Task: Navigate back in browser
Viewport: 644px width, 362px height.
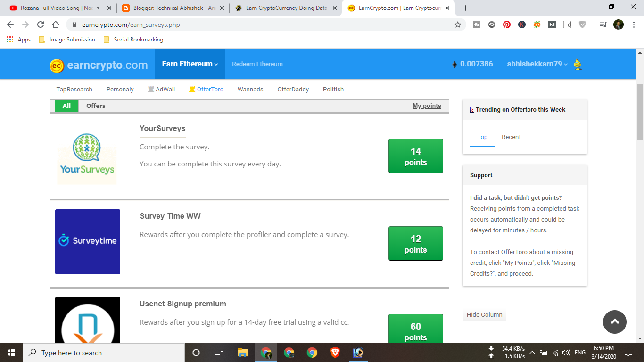Action: click(10, 25)
